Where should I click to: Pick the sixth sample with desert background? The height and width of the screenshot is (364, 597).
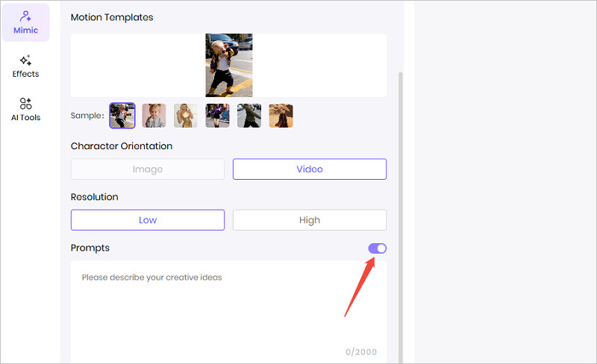point(281,116)
